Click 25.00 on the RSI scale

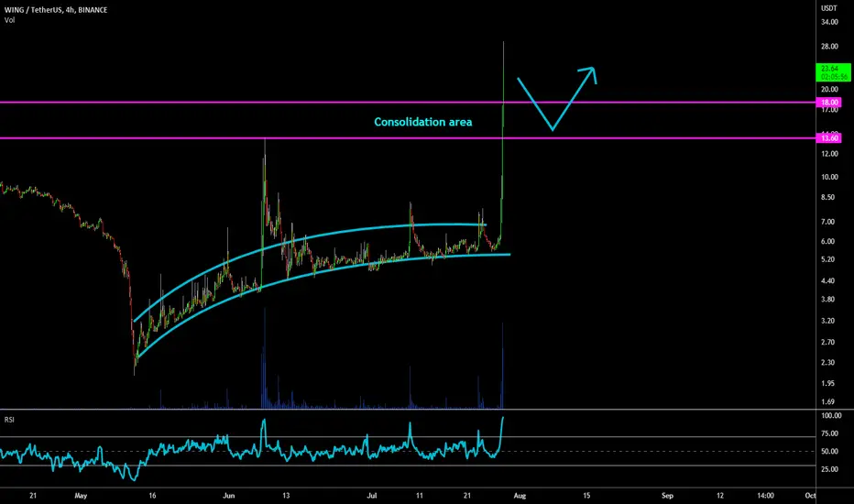[x=829, y=469]
